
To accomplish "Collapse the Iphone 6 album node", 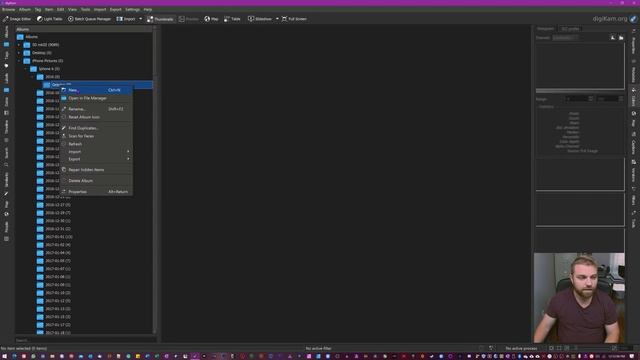I will tap(25, 69).
